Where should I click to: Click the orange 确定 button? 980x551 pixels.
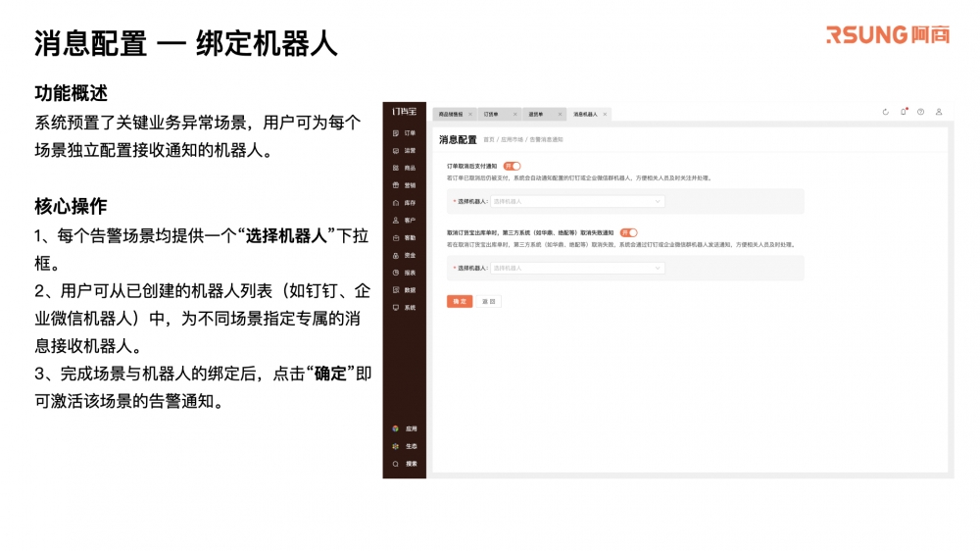(460, 301)
